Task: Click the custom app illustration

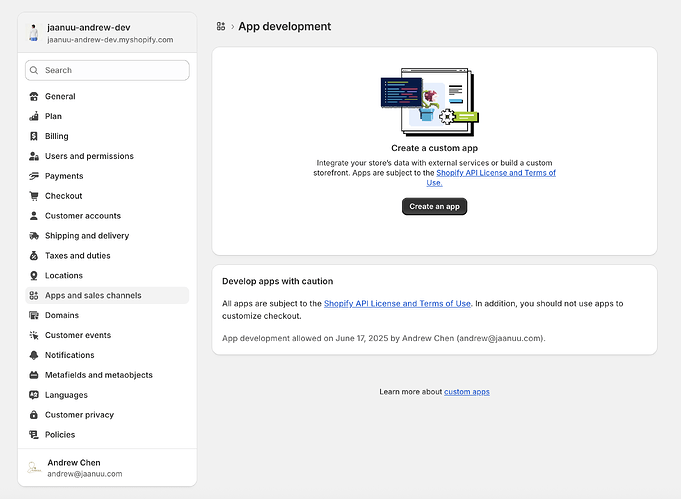Action: 430,102
